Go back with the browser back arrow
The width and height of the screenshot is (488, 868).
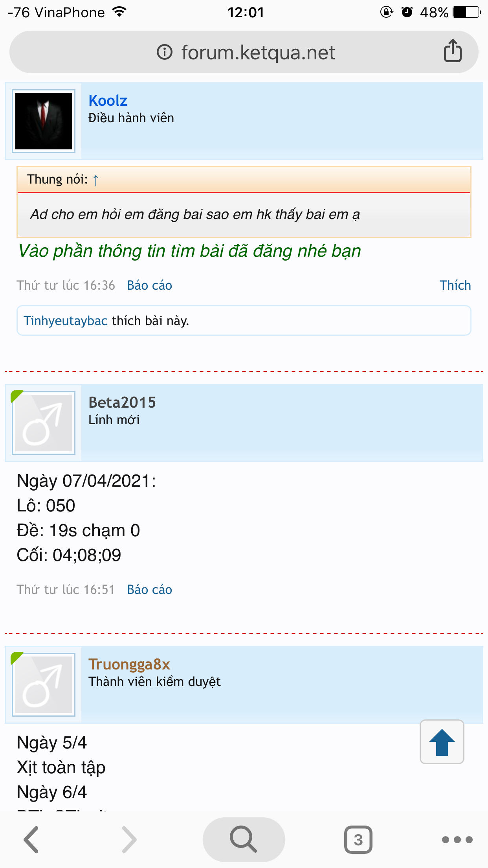[31, 840]
